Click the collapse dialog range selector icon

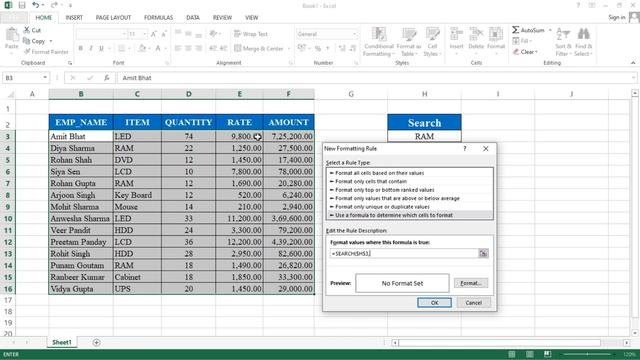click(x=483, y=253)
